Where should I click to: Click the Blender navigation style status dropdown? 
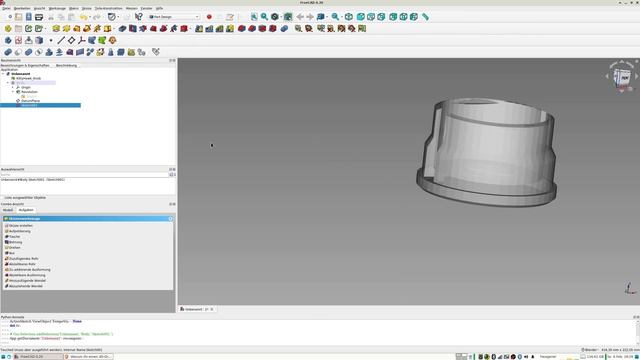[x=589, y=350]
